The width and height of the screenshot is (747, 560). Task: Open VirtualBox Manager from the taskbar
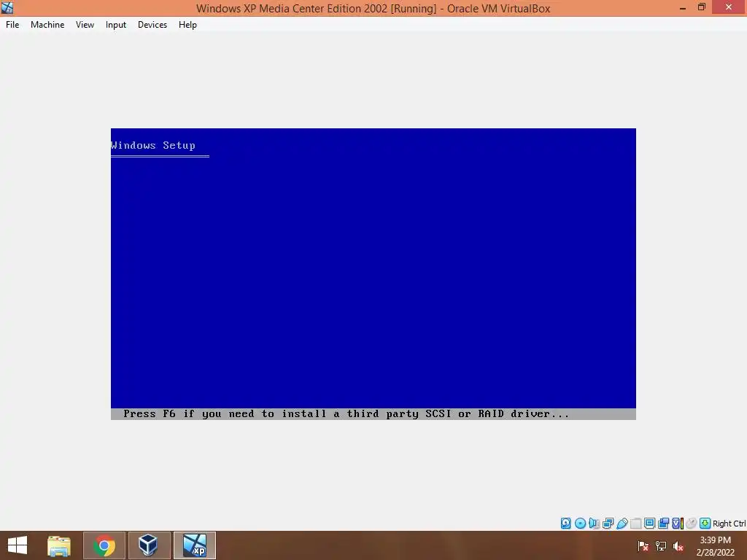(x=149, y=545)
